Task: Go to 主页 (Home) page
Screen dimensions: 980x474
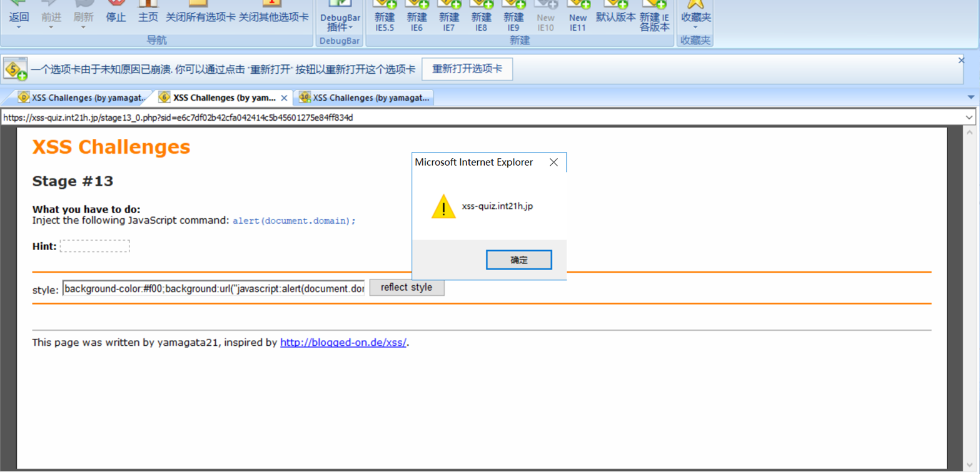Action: [148, 11]
